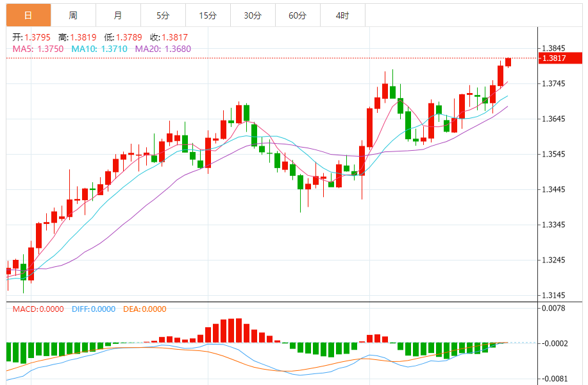Select the daily 日 timeframe tab
Screen dimensions: 588x385
(28, 15)
